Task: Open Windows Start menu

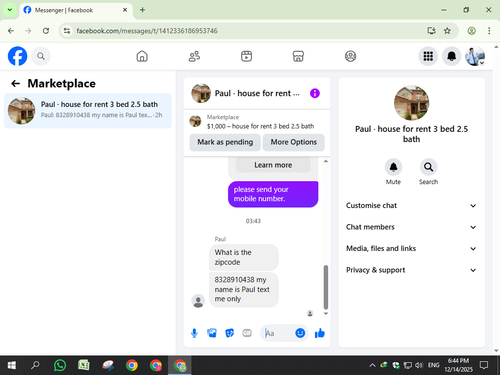Action: tap(12, 366)
